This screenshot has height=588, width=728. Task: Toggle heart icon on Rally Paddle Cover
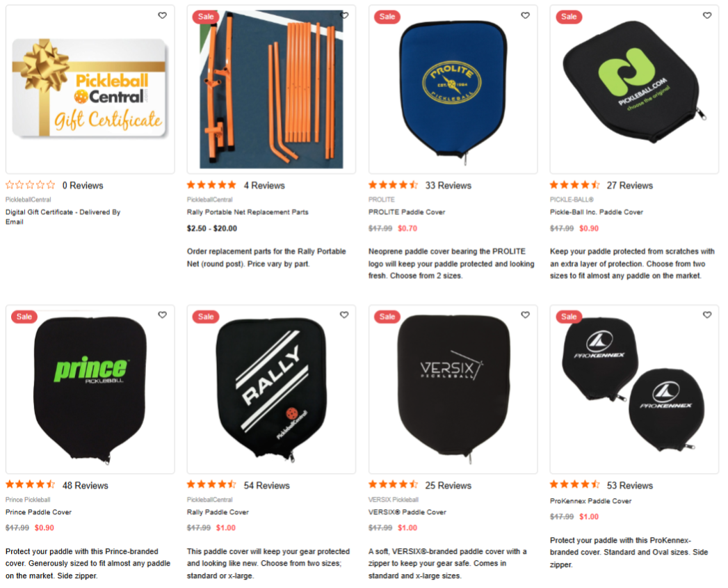pyautogui.click(x=344, y=315)
